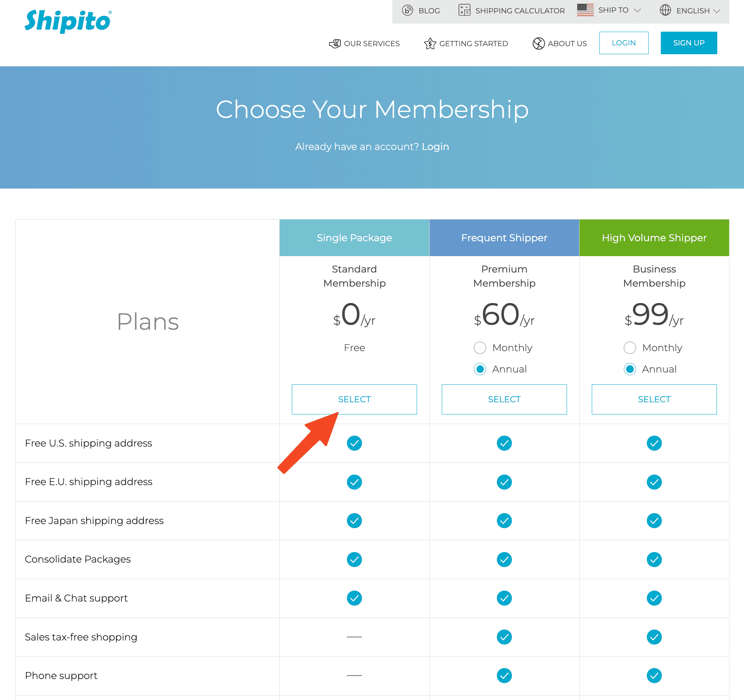Select the Standard Membership plan
744x700 pixels.
click(x=354, y=399)
